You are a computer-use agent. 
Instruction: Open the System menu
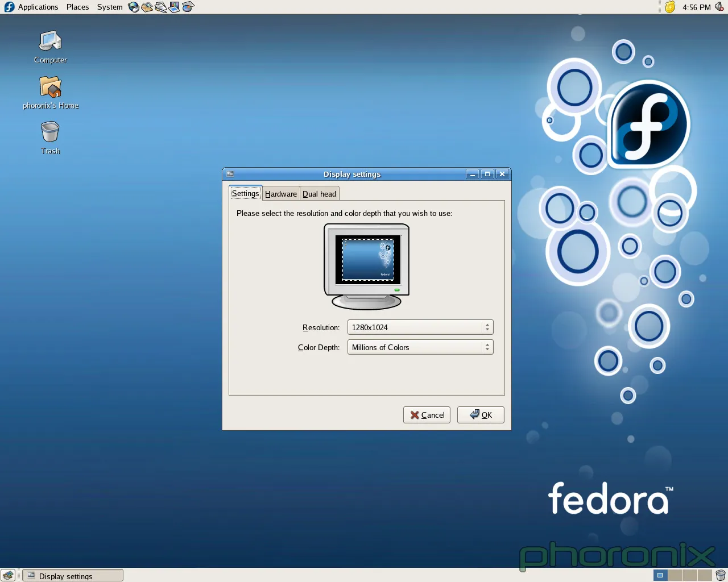pyautogui.click(x=109, y=7)
